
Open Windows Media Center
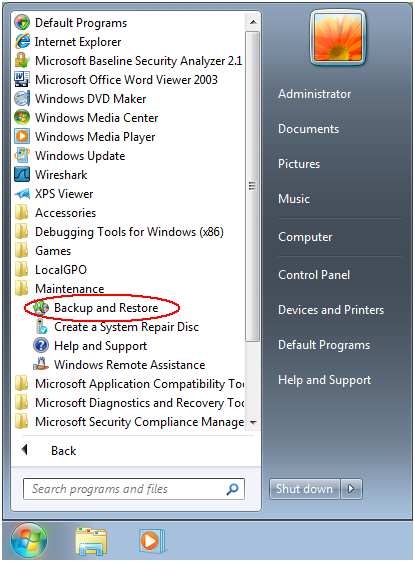coord(97,118)
